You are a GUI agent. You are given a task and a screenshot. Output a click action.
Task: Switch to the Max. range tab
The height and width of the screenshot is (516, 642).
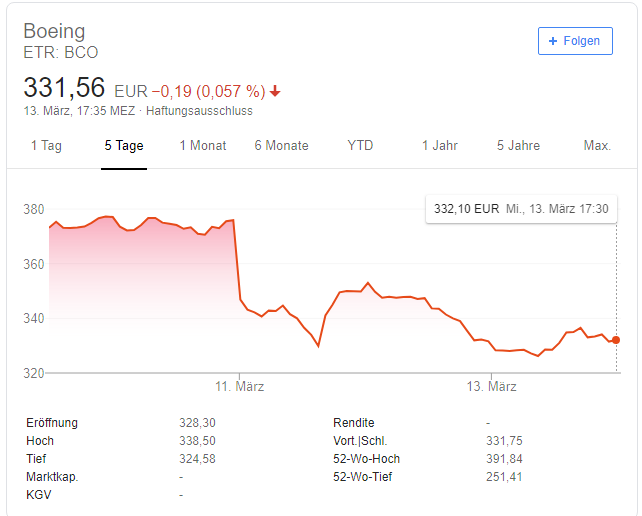[597, 146]
